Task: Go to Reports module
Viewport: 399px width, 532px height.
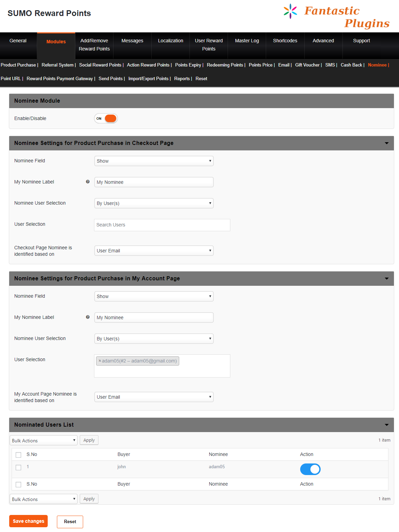Action: (x=182, y=78)
